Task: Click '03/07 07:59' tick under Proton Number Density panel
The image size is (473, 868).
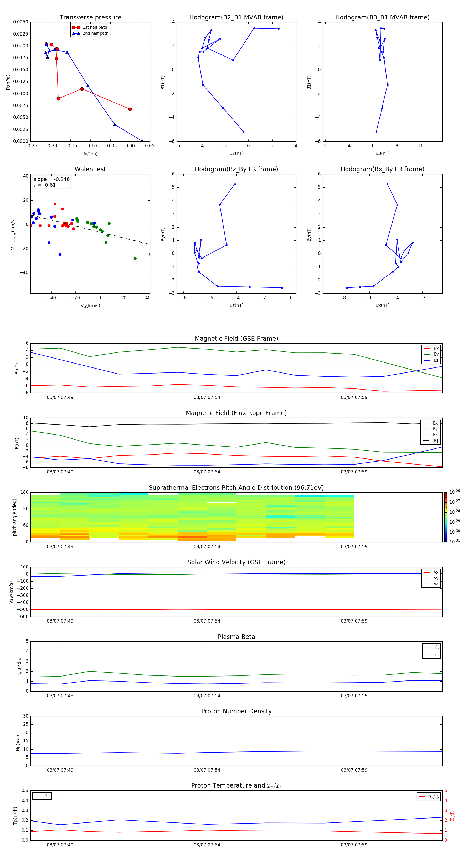Action: tap(354, 770)
